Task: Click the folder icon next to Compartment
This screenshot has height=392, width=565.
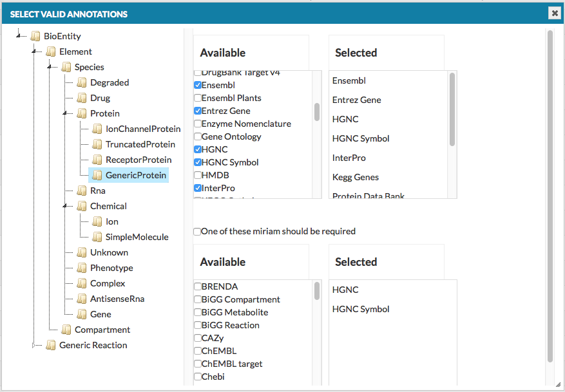Action: (66, 330)
